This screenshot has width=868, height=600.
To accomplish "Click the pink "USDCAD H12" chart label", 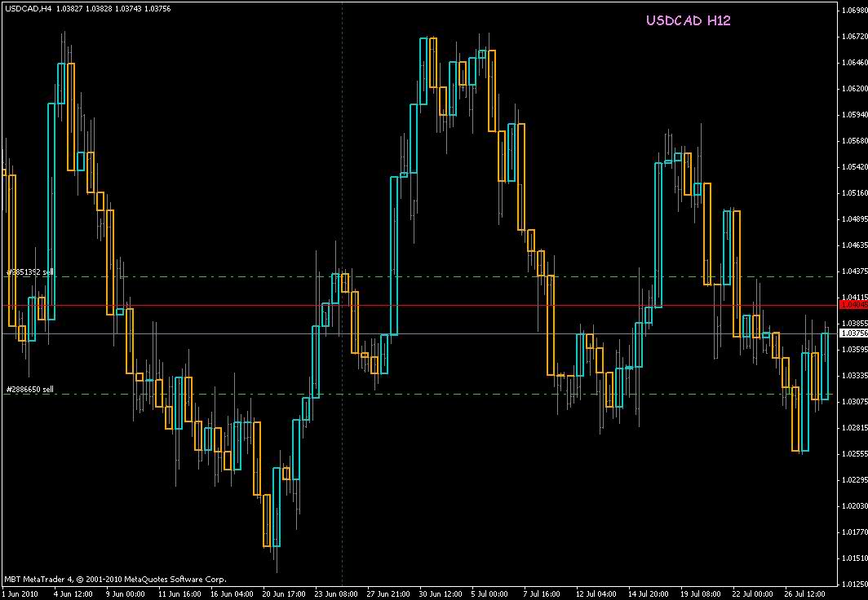I will (688, 21).
